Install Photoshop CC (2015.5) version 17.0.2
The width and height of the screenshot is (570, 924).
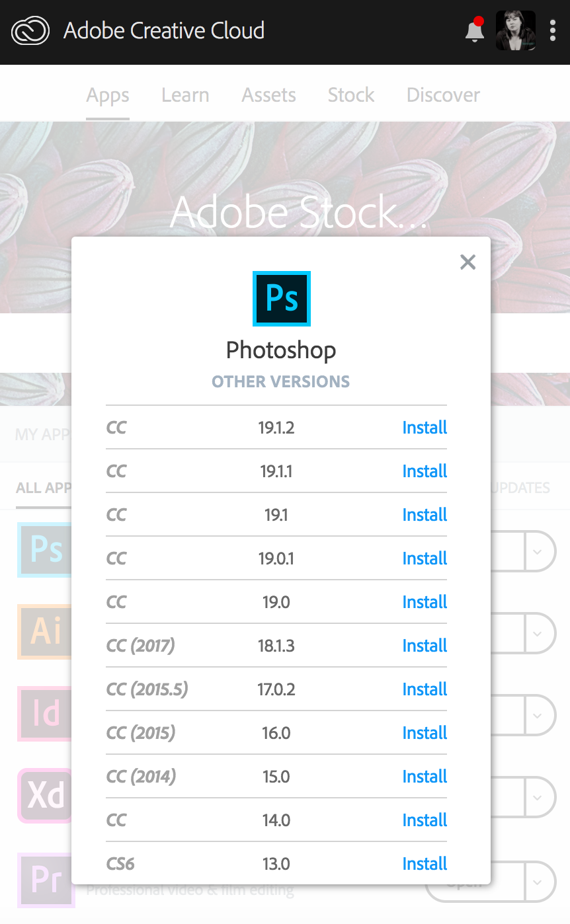coord(425,689)
